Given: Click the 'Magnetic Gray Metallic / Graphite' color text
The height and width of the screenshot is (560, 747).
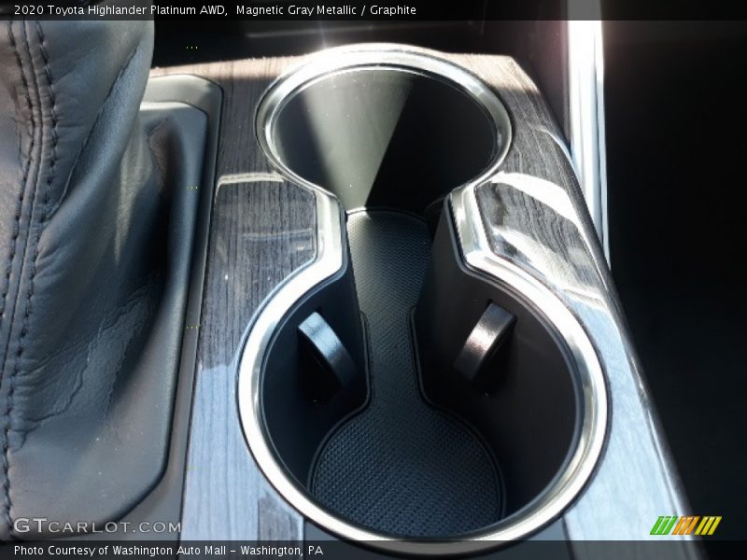Looking at the screenshot, I should [326, 10].
